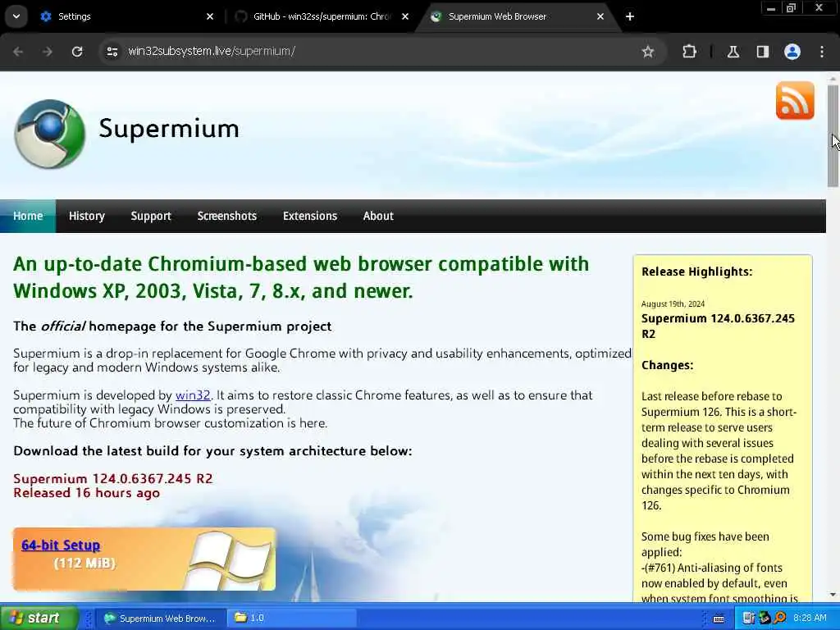Restore down the browser window
The image size is (840, 630).
click(x=792, y=8)
